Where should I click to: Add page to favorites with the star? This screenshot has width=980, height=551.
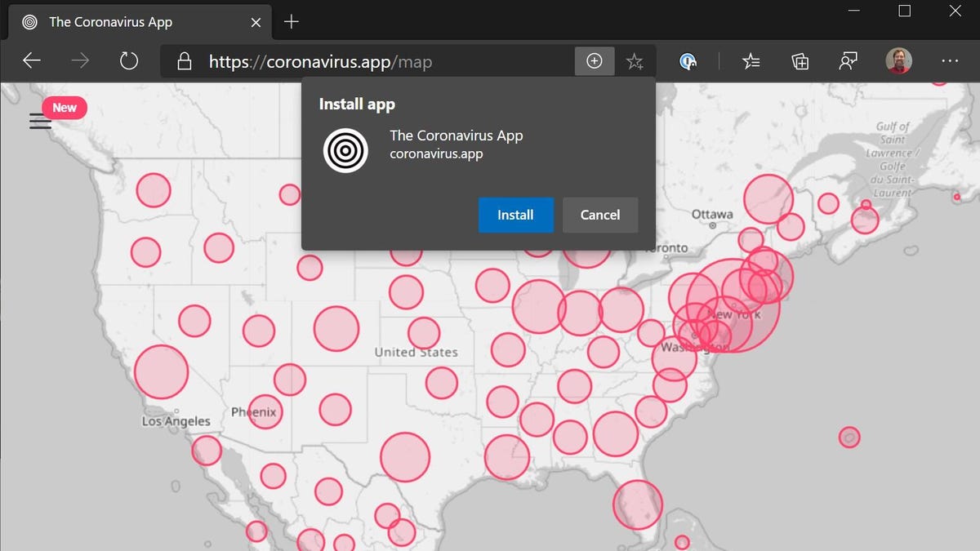click(635, 60)
